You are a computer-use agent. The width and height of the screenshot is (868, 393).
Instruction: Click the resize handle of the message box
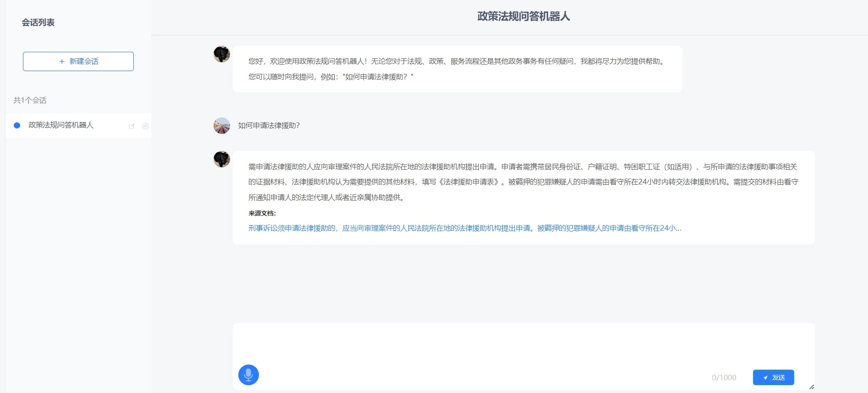pos(811,387)
